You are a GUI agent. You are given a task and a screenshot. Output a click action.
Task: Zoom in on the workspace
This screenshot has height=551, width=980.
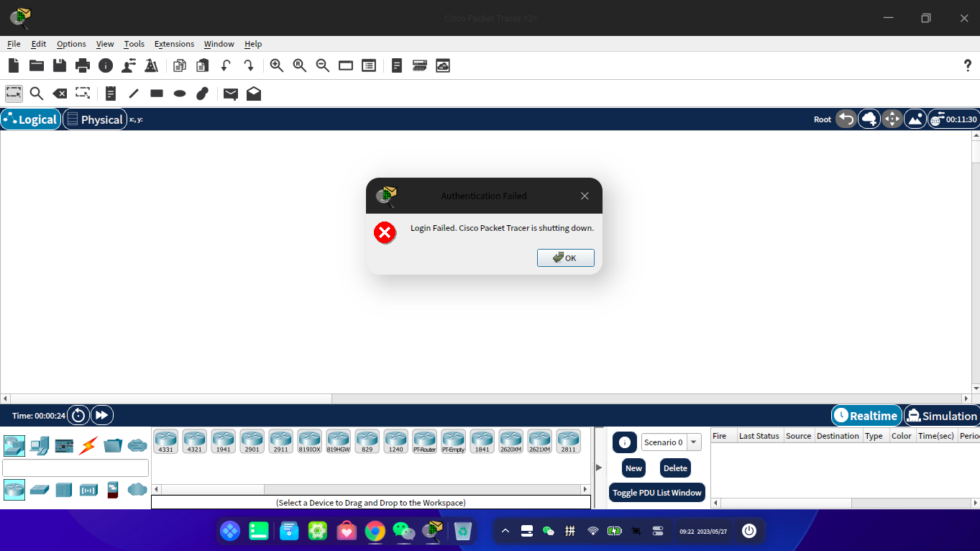pos(277,65)
